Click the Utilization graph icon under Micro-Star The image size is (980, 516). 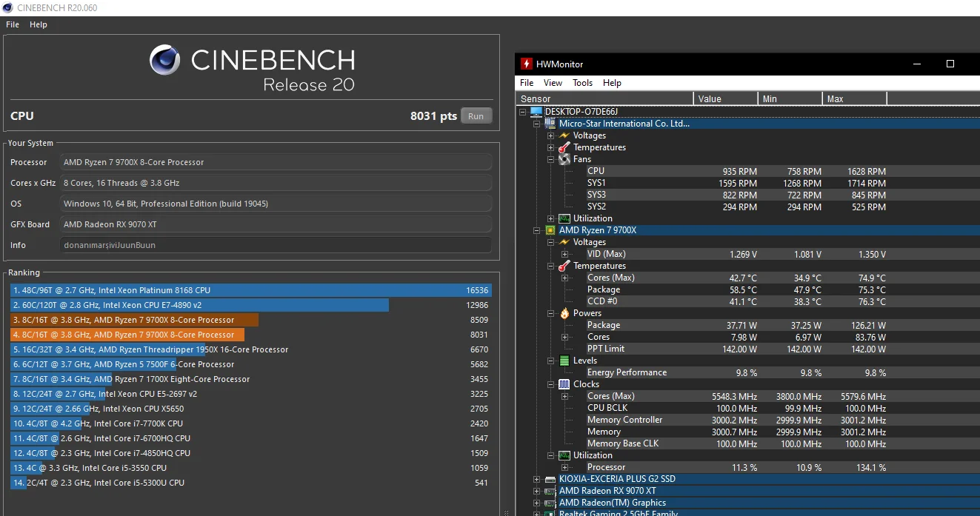pyautogui.click(x=564, y=218)
